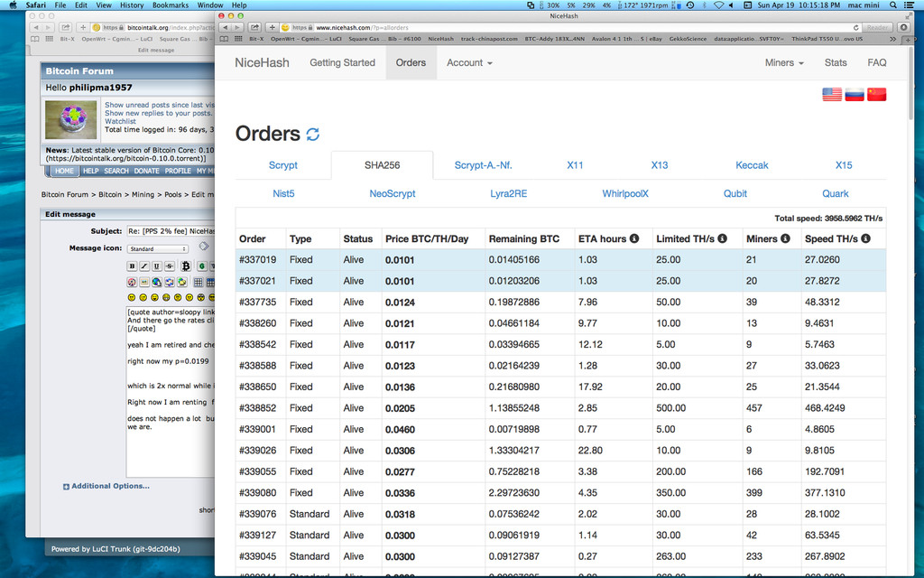Screen dimensions: 924x578
Task: Click the Underline button in forum editor
Action: click(157, 266)
